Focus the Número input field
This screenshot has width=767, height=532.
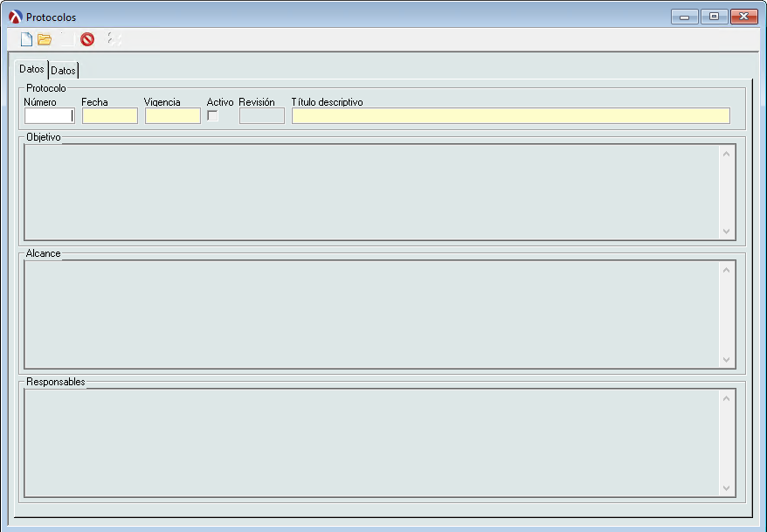coord(49,115)
